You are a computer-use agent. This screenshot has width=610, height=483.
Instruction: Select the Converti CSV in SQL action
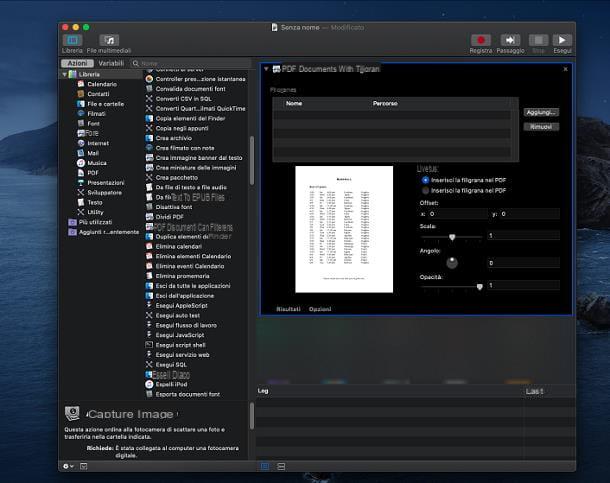coord(184,99)
